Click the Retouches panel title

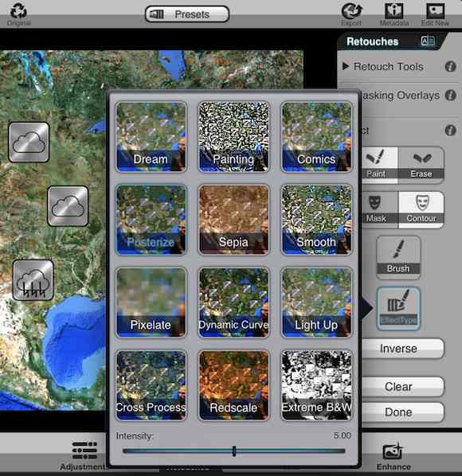(373, 41)
